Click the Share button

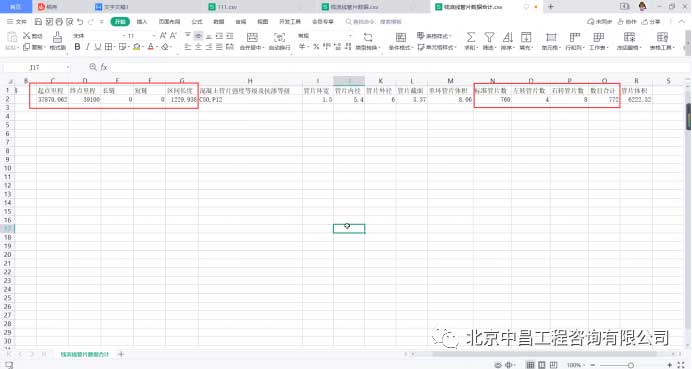[x=651, y=22]
